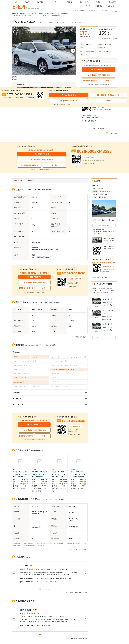Screen dimensions: 129x644
Task: Click help icon next to 展示・試乗車
Action: pyautogui.click(x=23, y=231)
